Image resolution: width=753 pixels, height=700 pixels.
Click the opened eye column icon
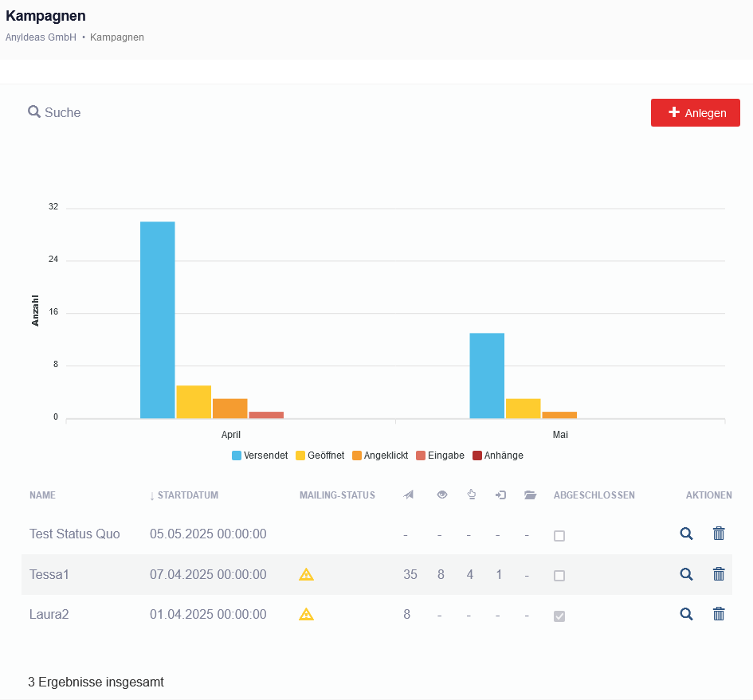click(442, 495)
